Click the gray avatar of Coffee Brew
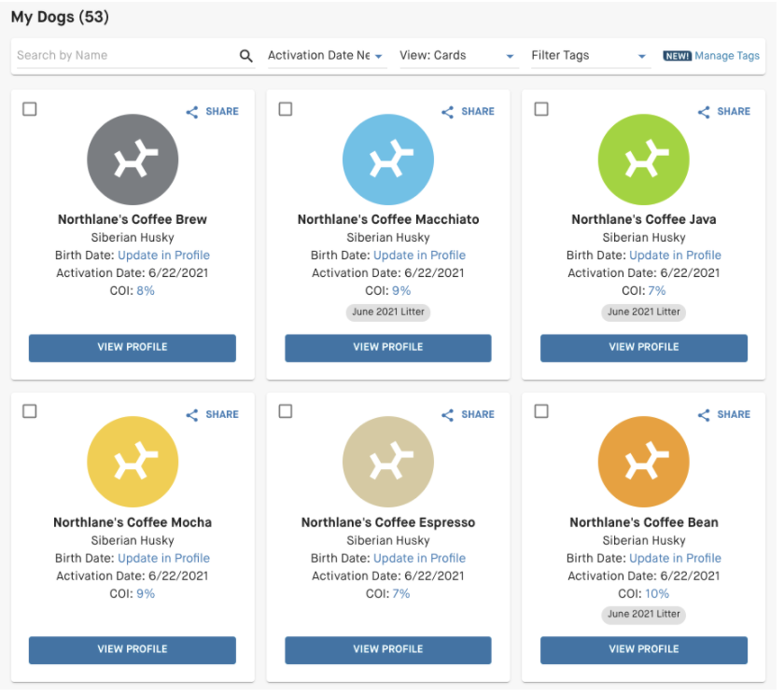The width and height of the screenshot is (784, 694). (133, 160)
